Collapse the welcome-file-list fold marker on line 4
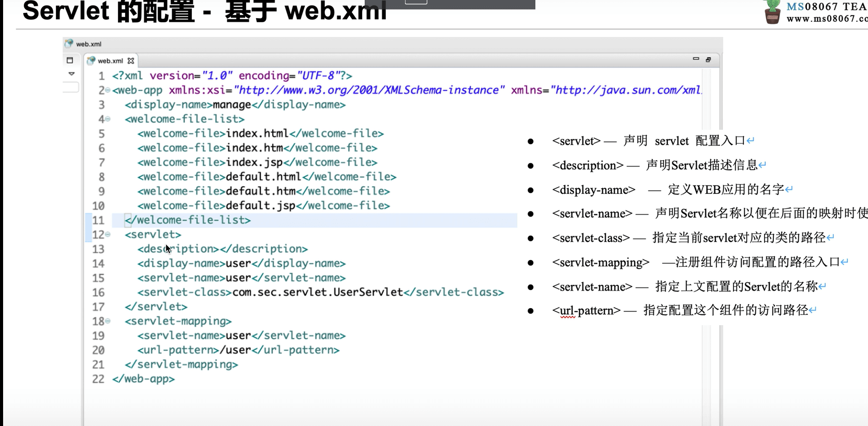The image size is (868, 426). [108, 119]
